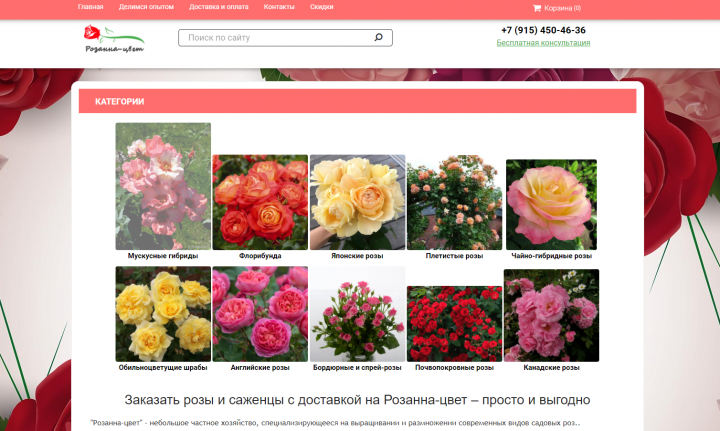This screenshot has width=720, height=431.
Task: Open Бордюрные и спрей-розы category image
Action: pos(357,314)
